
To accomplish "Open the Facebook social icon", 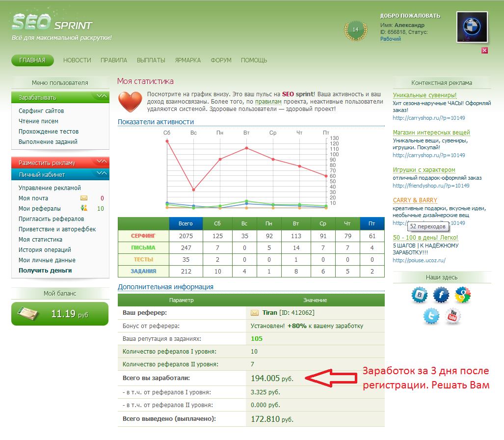I will pyautogui.click(x=441, y=295).
